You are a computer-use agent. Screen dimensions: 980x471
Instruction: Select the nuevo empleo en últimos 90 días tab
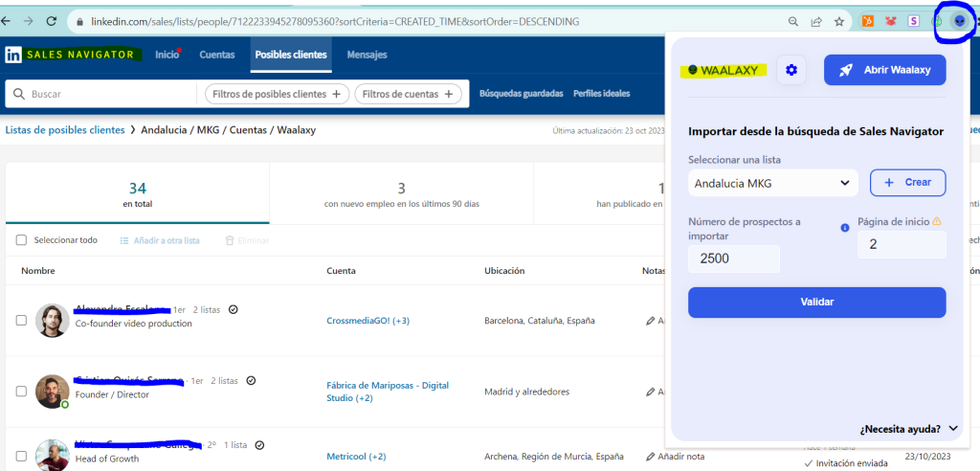401,193
